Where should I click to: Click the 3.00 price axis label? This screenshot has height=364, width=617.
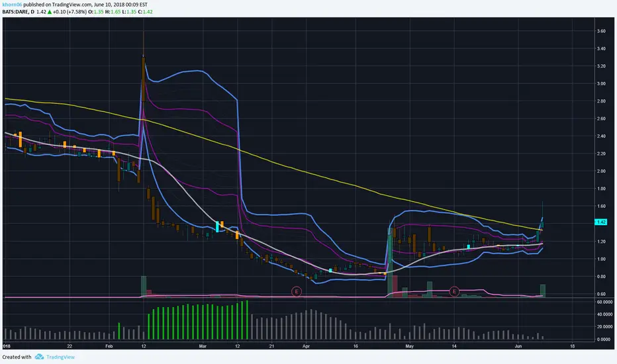601,84
